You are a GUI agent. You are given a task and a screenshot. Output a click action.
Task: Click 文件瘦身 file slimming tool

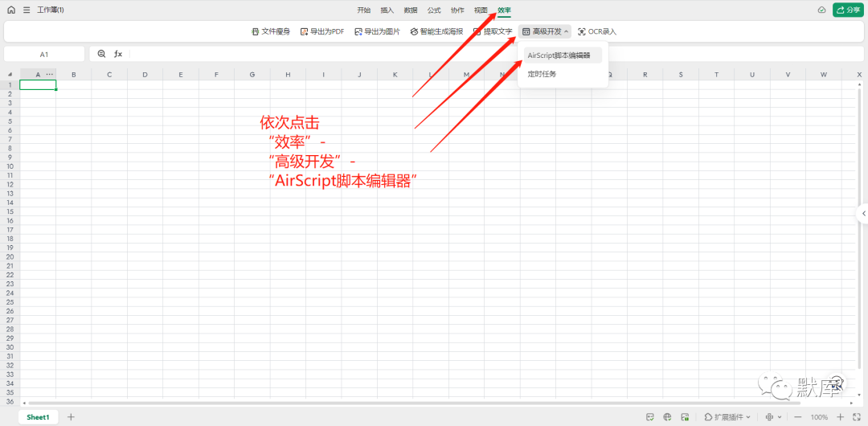coord(271,31)
